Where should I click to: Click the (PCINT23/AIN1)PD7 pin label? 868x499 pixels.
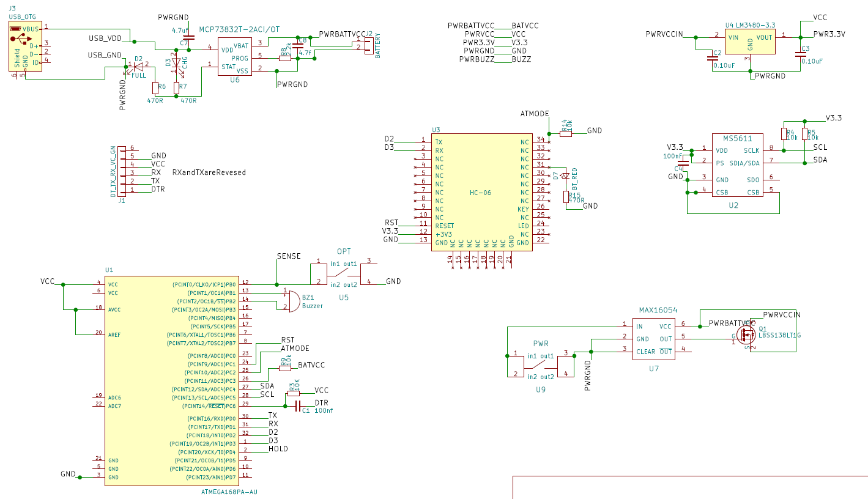(211, 477)
